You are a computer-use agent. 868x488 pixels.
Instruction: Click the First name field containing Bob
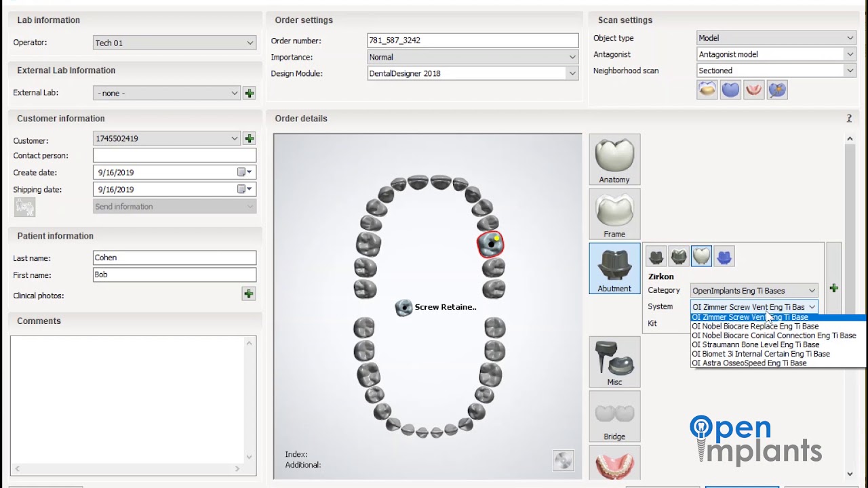point(174,274)
